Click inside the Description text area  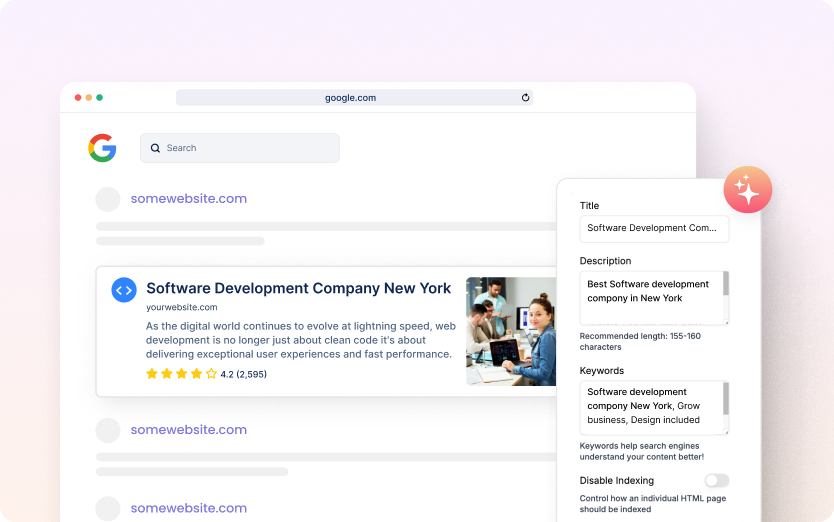(x=650, y=298)
